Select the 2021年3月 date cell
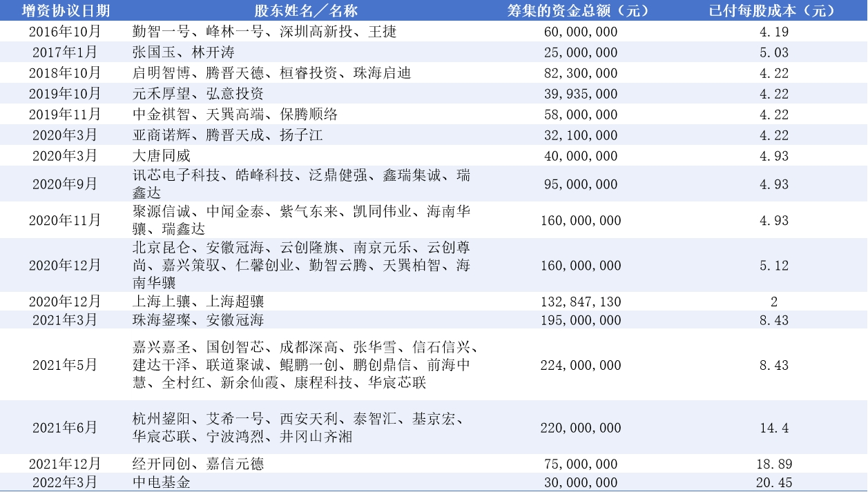The image size is (868, 492). click(x=65, y=320)
